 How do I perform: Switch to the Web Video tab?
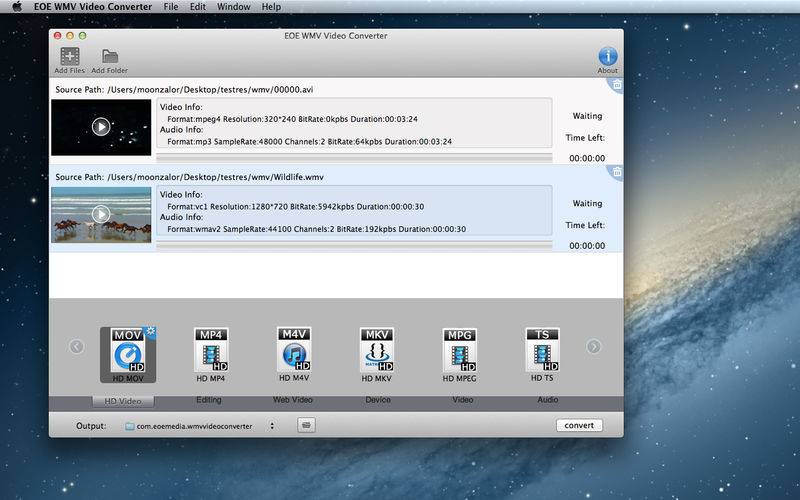[293, 399]
